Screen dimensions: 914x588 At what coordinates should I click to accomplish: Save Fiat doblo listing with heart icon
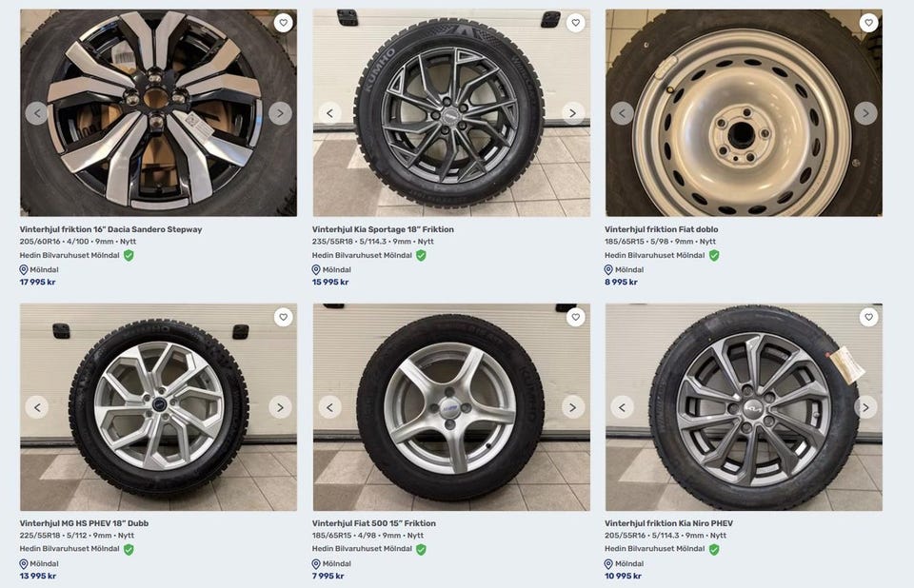coord(868,23)
